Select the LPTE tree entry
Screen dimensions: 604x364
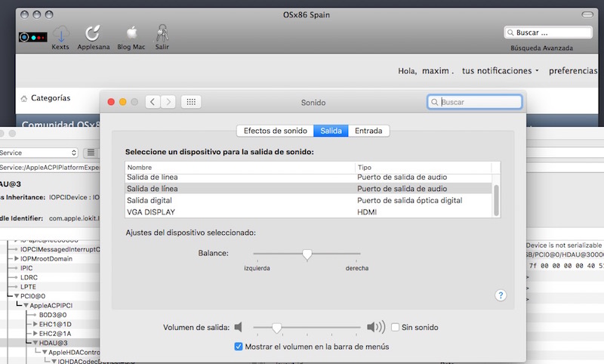28,287
